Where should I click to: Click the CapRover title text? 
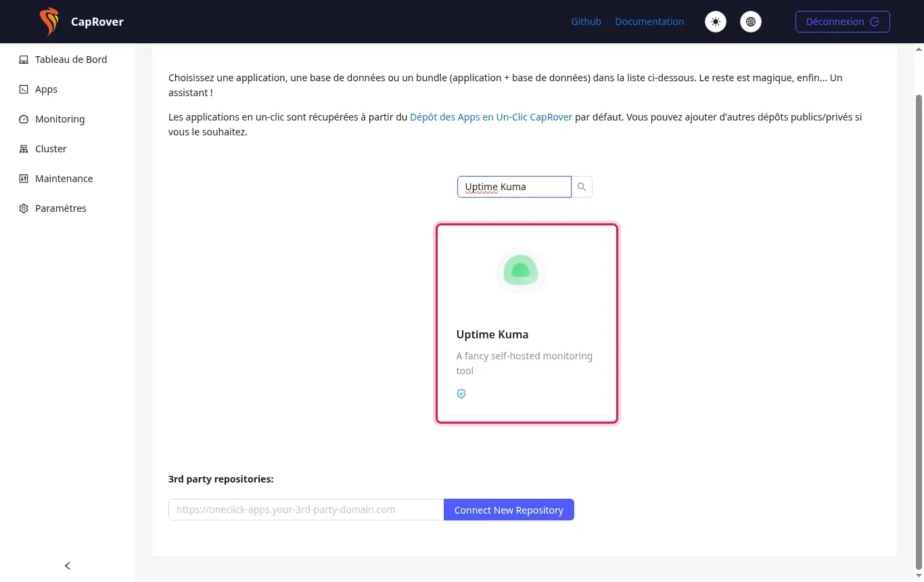point(97,22)
